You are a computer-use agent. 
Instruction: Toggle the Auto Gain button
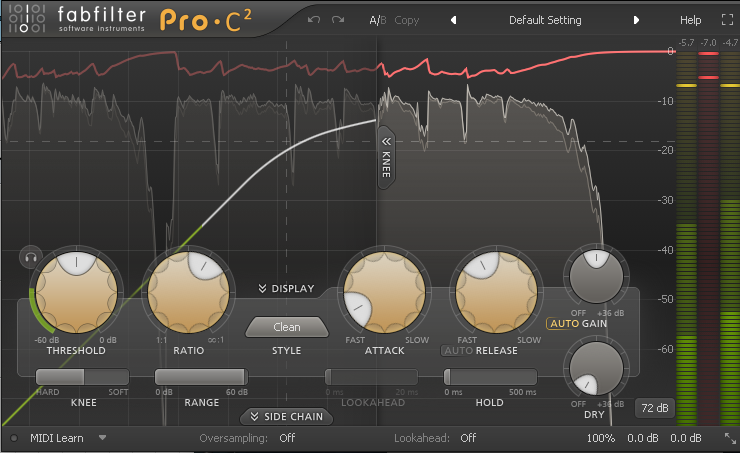[563, 324]
